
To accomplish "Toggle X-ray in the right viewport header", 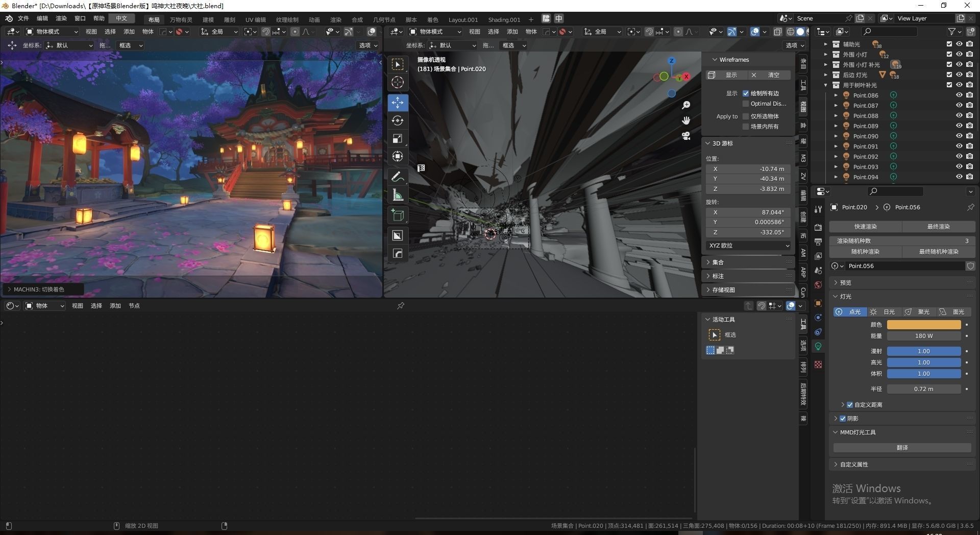I will [777, 32].
